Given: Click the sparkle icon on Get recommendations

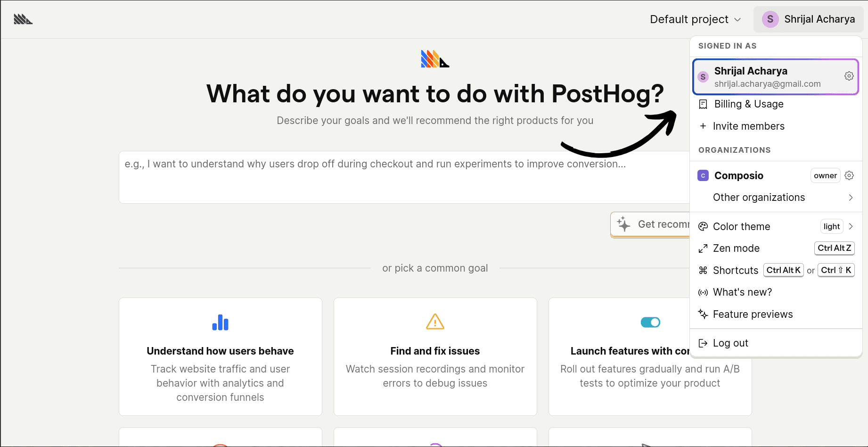Looking at the screenshot, I should pos(623,224).
